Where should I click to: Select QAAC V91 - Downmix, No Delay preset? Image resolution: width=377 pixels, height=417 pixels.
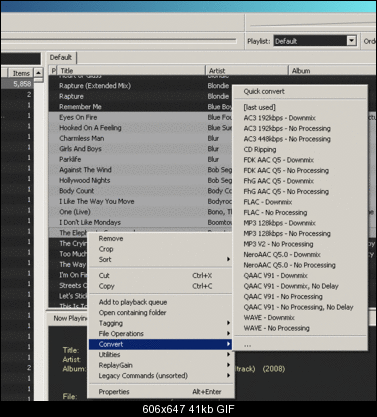click(x=300, y=286)
